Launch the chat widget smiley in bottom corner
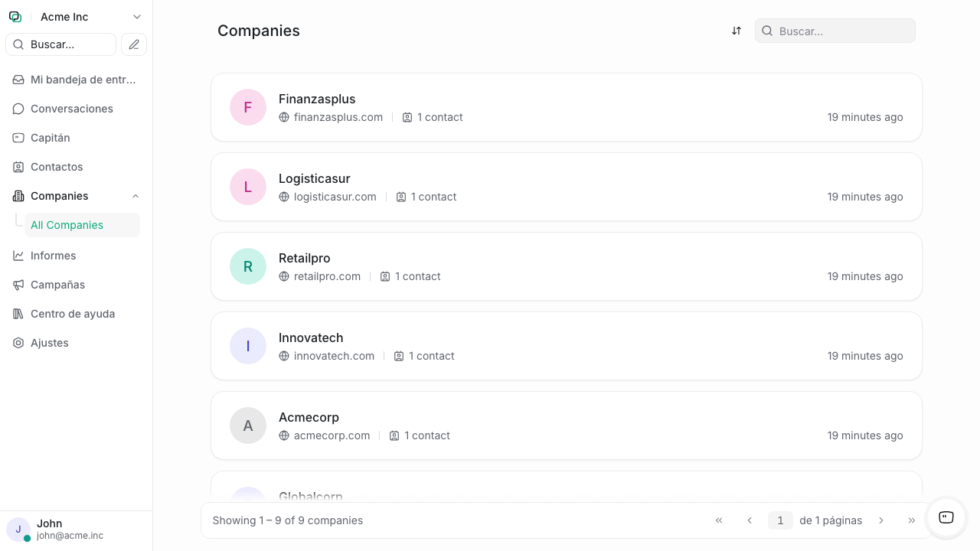 click(946, 518)
